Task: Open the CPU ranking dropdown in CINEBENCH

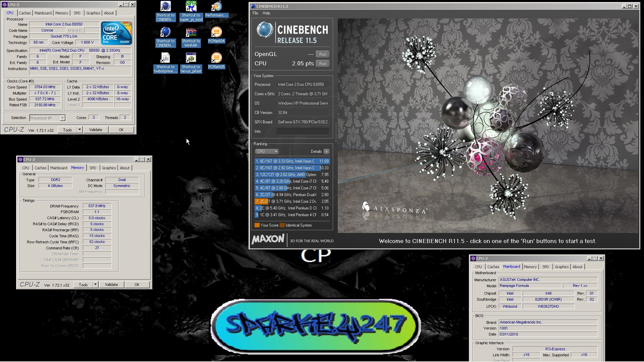Action: 267,152
